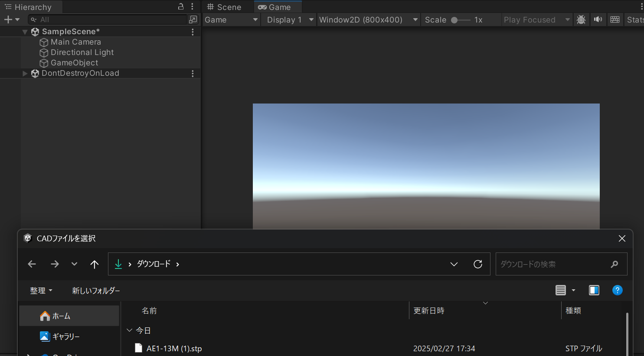Viewport: 644px width, 356px height.
Task: Select the AE1-13M (1).stp file
Action: pos(174,349)
